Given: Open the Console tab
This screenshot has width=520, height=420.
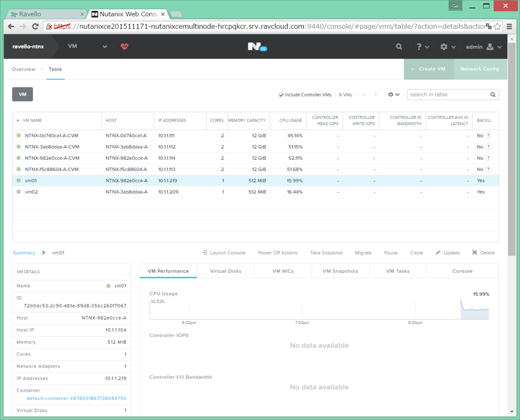Looking at the screenshot, I should [462, 271].
